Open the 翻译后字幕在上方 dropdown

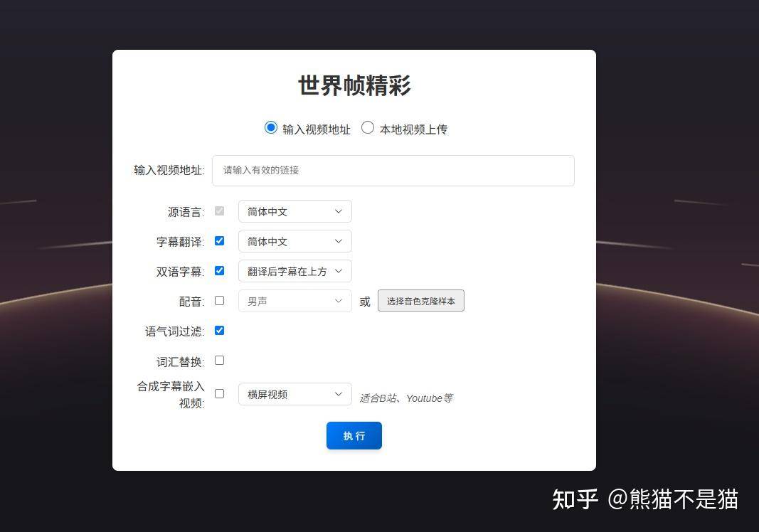294,272
